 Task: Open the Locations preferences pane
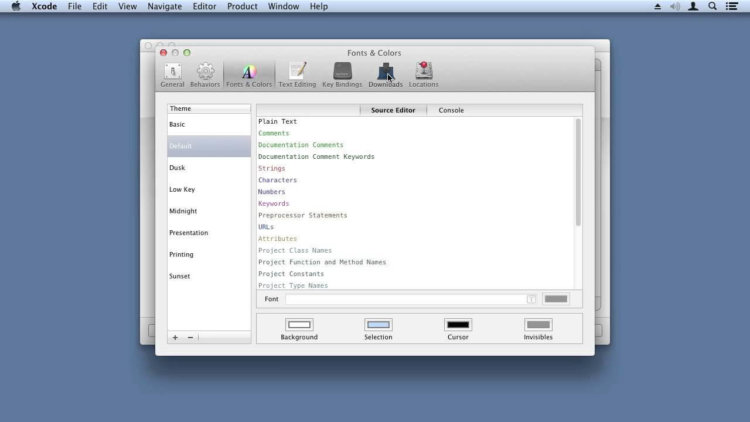coord(423,75)
